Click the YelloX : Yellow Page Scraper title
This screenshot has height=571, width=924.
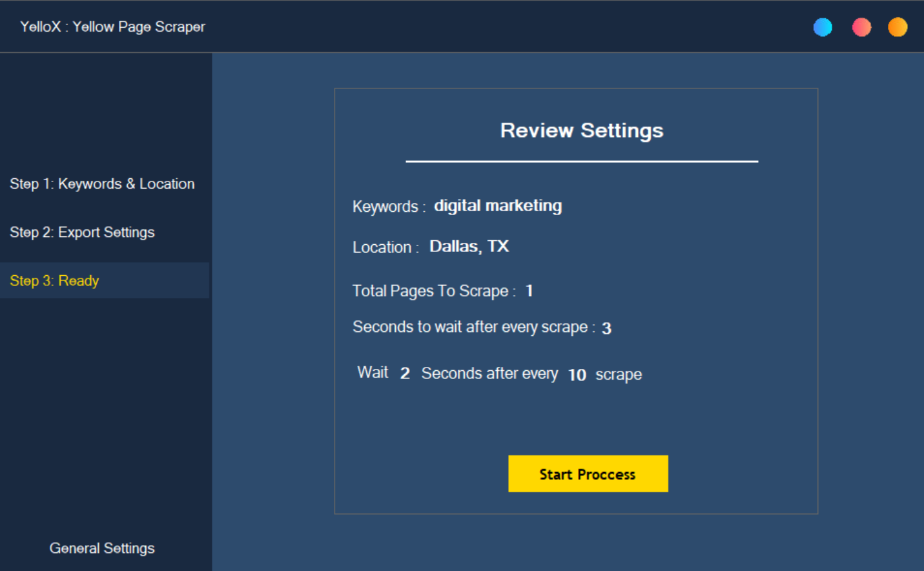112,27
